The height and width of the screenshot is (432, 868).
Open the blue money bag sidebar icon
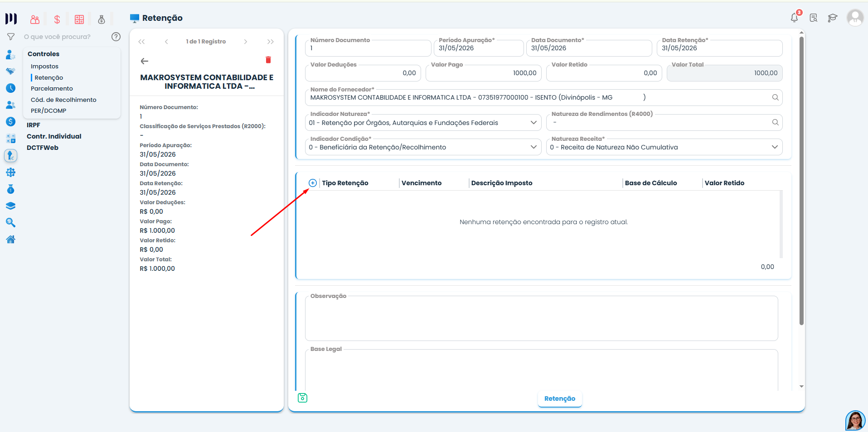(x=11, y=189)
